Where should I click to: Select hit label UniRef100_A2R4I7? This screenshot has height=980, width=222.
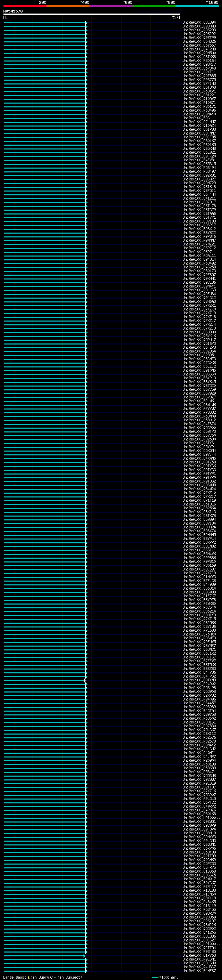coord(199,886)
